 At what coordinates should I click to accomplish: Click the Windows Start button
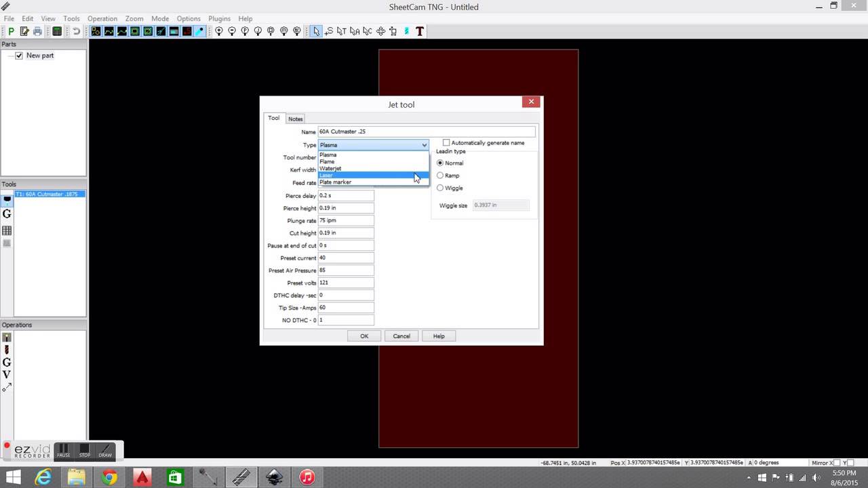[13, 477]
